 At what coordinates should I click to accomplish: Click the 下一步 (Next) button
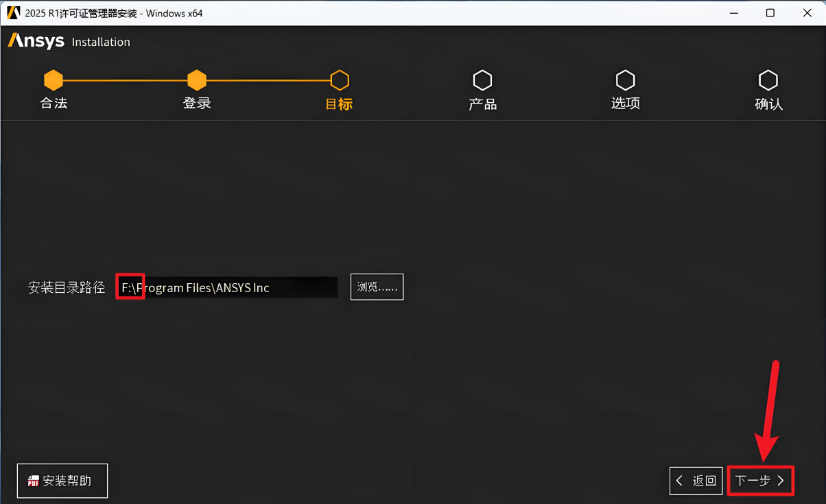(x=760, y=481)
